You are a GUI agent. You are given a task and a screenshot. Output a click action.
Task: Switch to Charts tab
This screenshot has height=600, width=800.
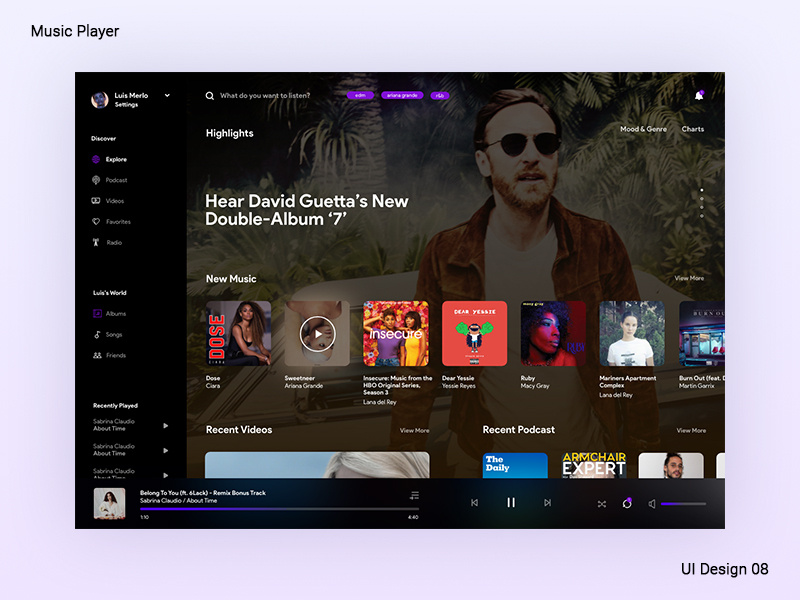pos(693,129)
